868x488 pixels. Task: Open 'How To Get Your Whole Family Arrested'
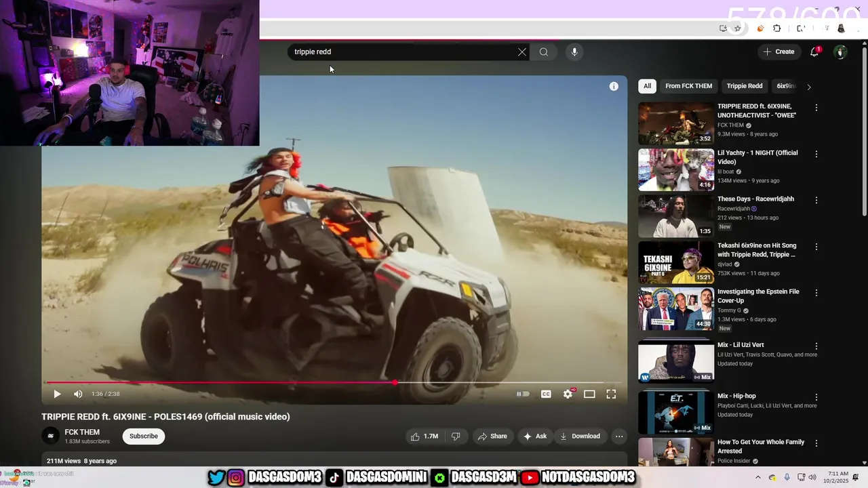(x=761, y=447)
